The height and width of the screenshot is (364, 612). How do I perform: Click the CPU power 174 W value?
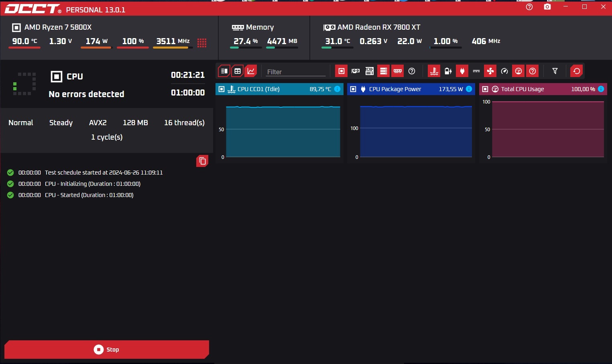pos(97,41)
